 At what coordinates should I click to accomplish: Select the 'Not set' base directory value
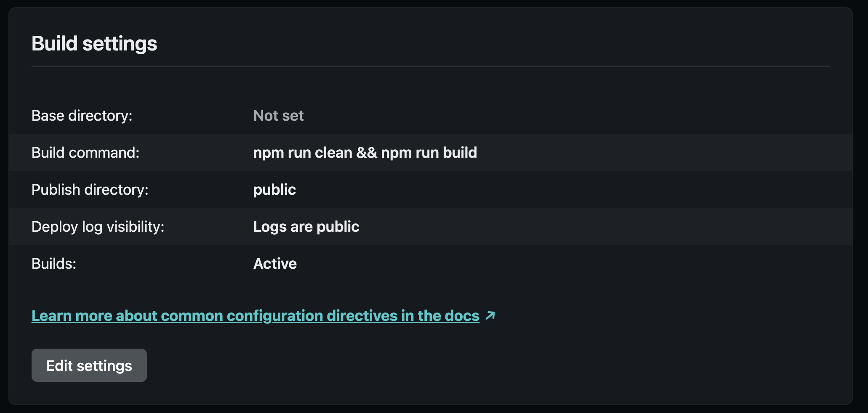[x=278, y=116]
